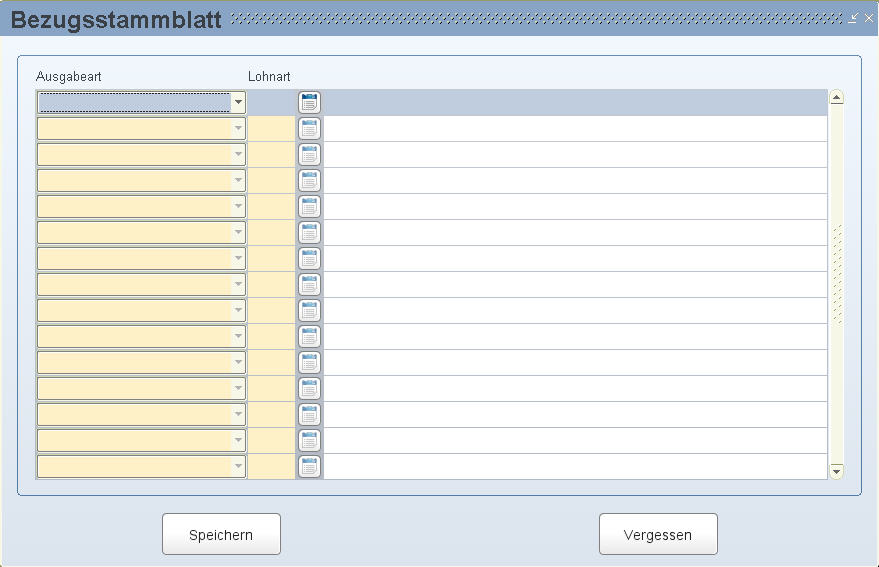Screen dimensions: 879x567
Task: Minimize the Bezugsstammblatt dialog
Action: click(853, 19)
